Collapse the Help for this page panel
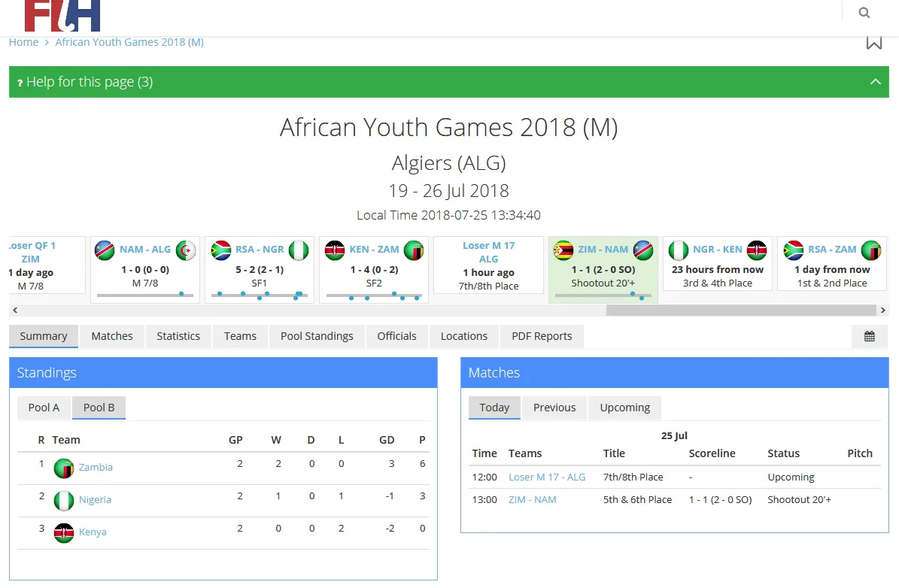The width and height of the screenshot is (899, 588). point(875,82)
